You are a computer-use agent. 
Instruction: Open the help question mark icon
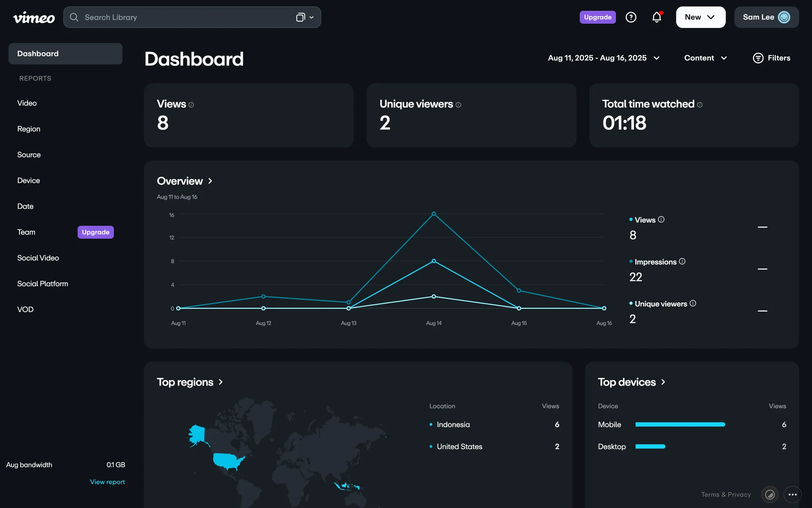click(631, 17)
